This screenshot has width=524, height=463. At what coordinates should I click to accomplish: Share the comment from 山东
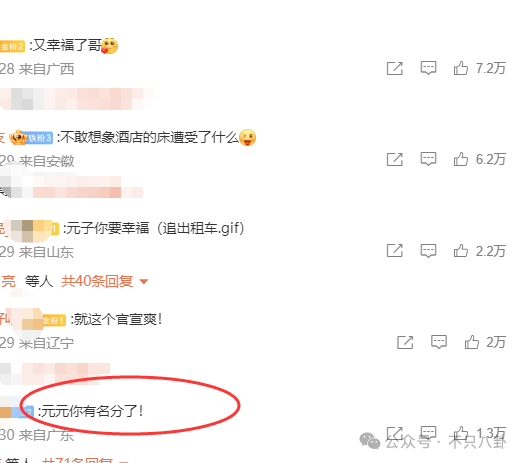(x=395, y=251)
